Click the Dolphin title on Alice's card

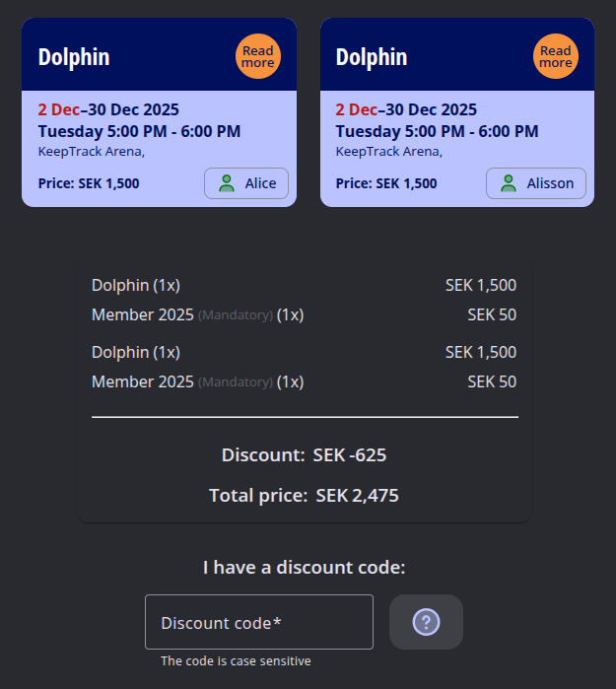click(x=74, y=57)
